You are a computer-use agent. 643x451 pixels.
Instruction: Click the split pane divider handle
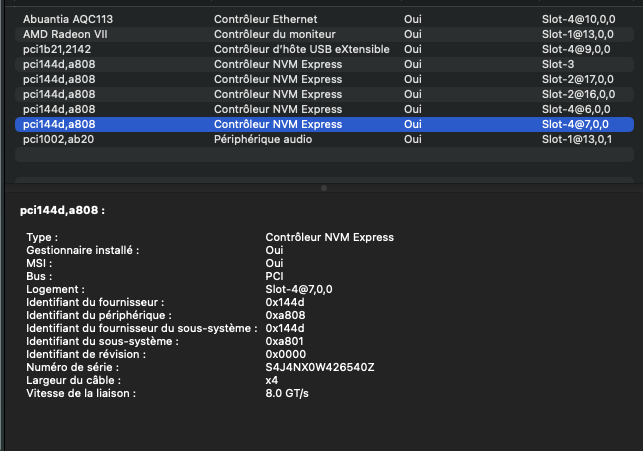(x=322, y=187)
